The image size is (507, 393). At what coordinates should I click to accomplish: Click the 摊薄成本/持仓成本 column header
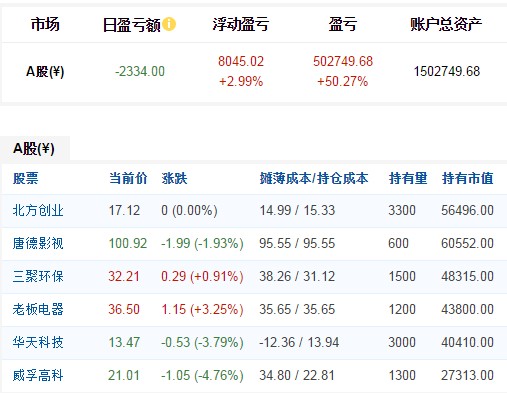[x=314, y=178]
